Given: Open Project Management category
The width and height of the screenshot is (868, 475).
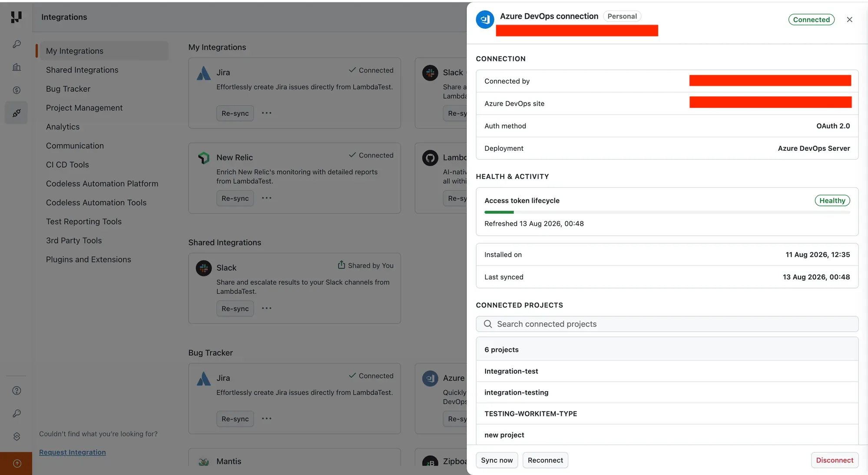Looking at the screenshot, I should (84, 108).
